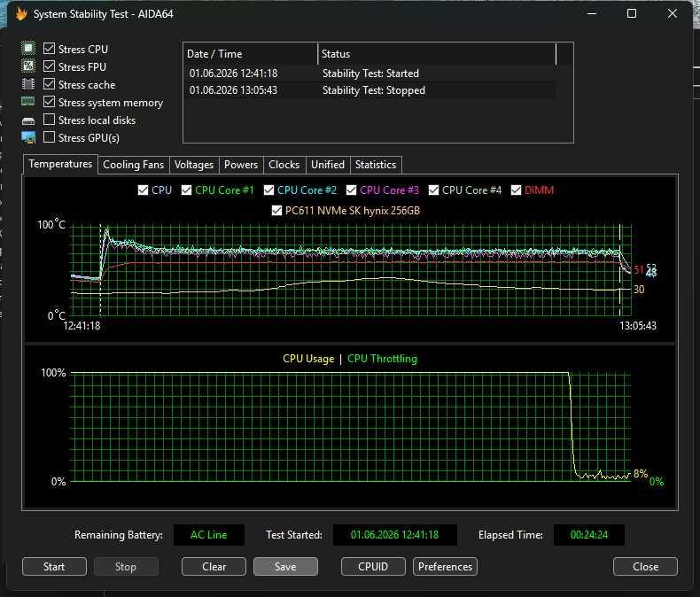The height and width of the screenshot is (597, 700).
Task: Click the Status column header
Action: click(437, 54)
